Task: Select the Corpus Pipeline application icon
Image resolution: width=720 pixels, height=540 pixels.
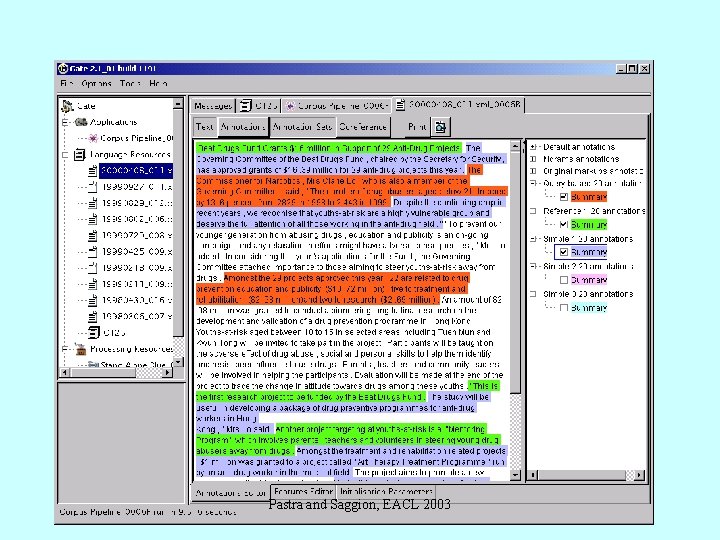Action: click(93, 138)
